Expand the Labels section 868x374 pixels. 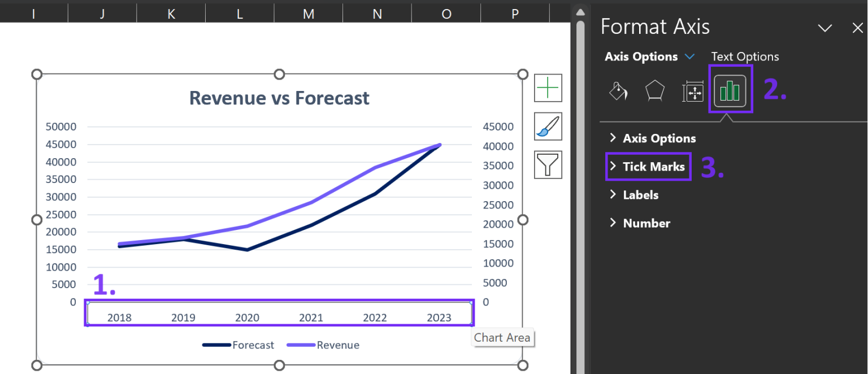640,194
